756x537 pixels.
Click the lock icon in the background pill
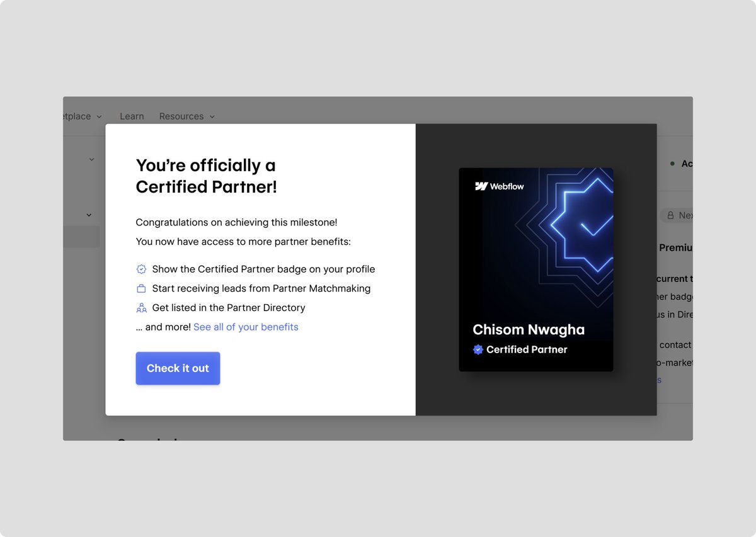[671, 215]
